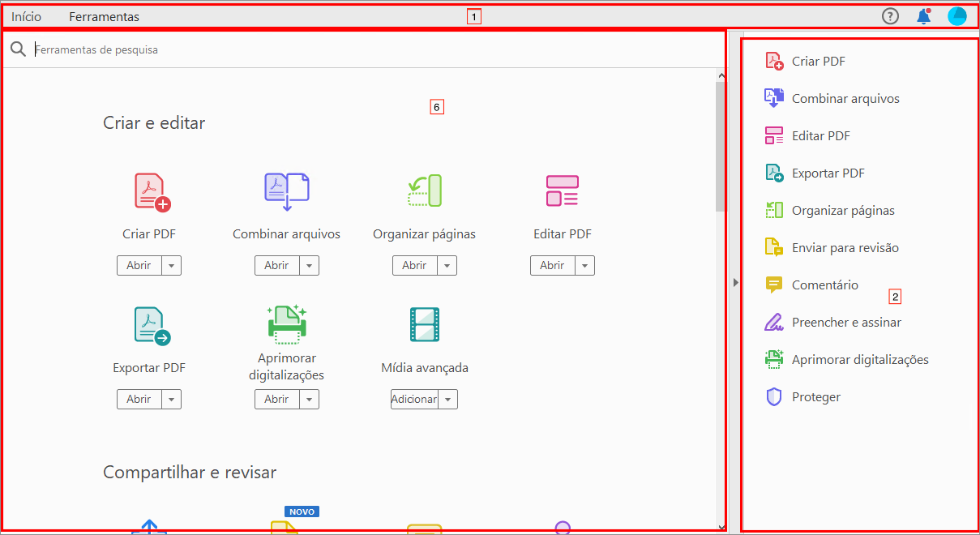This screenshot has height=535, width=980.
Task: Open Editar PDF icon in side pane
Action: click(774, 135)
